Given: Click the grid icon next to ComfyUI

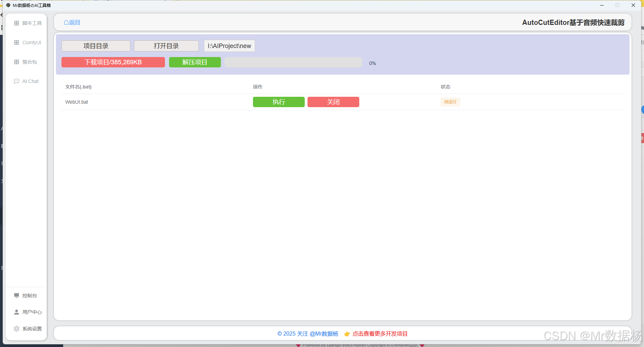Looking at the screenshot, I should click(x=17, y=43).
